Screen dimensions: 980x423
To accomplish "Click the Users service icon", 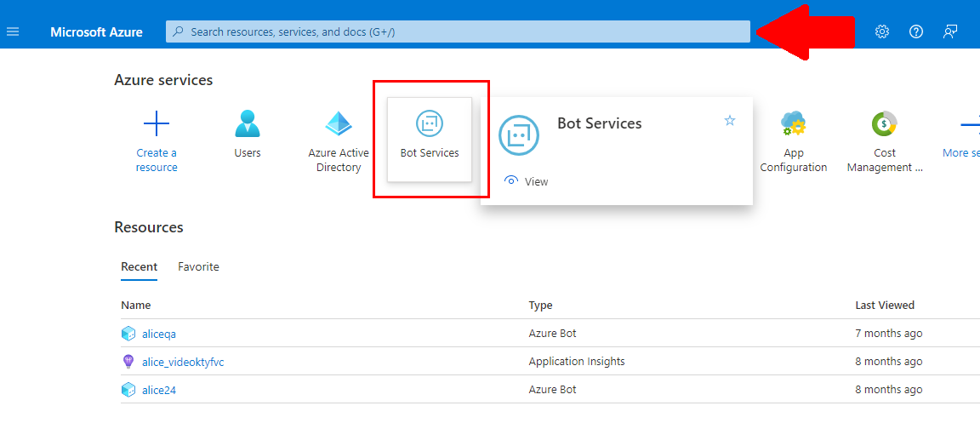I will [x=248, y=123].
